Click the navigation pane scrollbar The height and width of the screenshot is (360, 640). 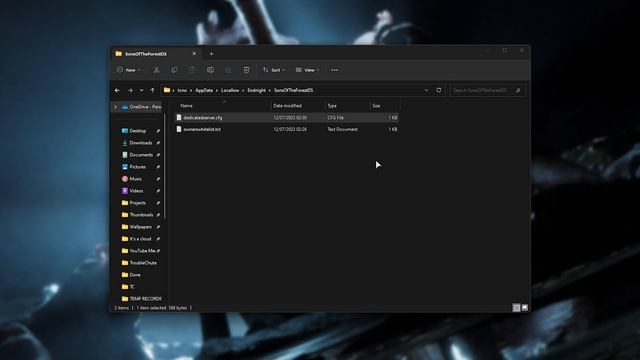[x=164, y=166]
